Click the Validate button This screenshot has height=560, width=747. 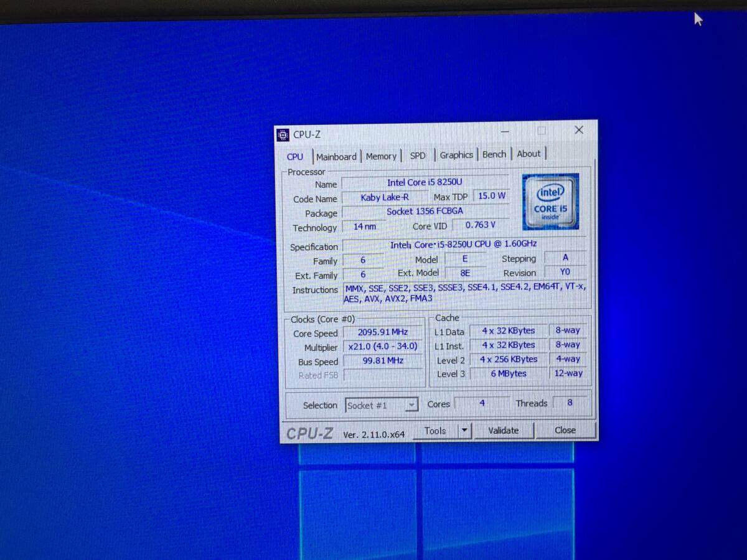(x=503, y=431)
